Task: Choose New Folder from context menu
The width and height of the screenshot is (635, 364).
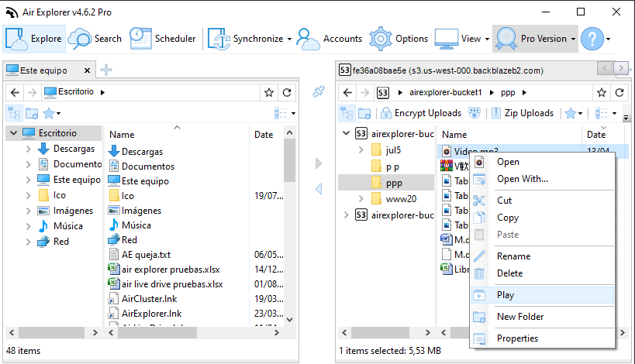Action: point(543,317)
